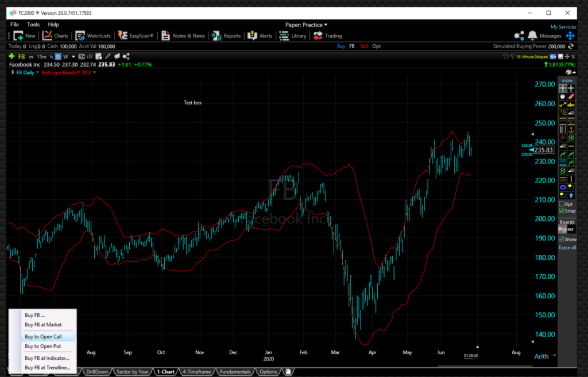Viewport: 588px width, 377px height.
Task: Enable the Rpt checkbox
Action: pyautogui.click(x=562, y=204)
